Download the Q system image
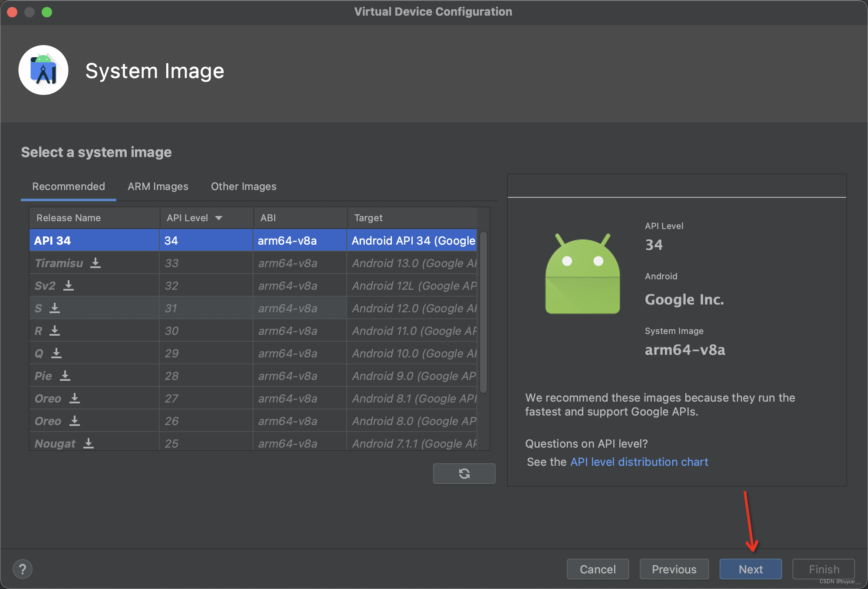The height and width of the screenshot is (589, 868). pyautogui.click(x=56, y=353)
